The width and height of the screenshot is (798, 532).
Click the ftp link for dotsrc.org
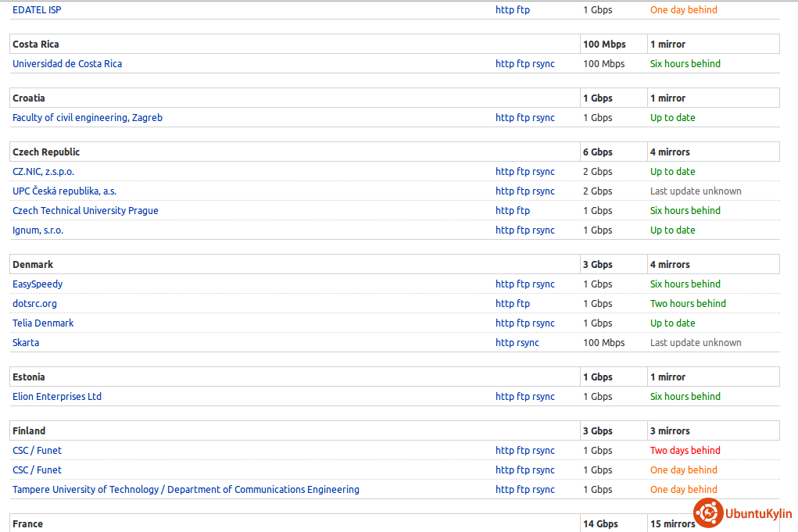coord(523,304)
